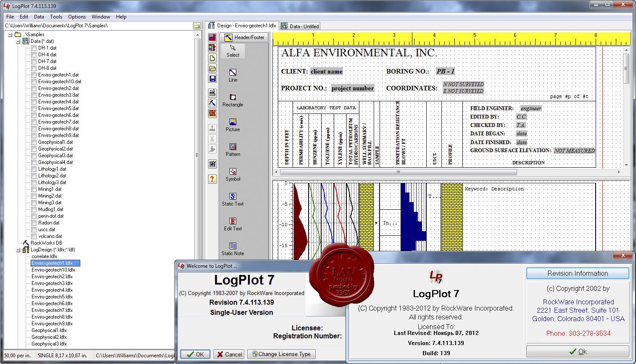Select the Line drawing tool
Screen dimensions: 636x364
point(233,75)
